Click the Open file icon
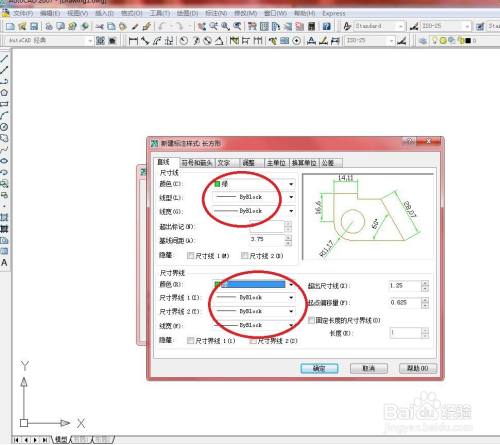The width and height of the screenshot is (500, 445). coord(22,26)
